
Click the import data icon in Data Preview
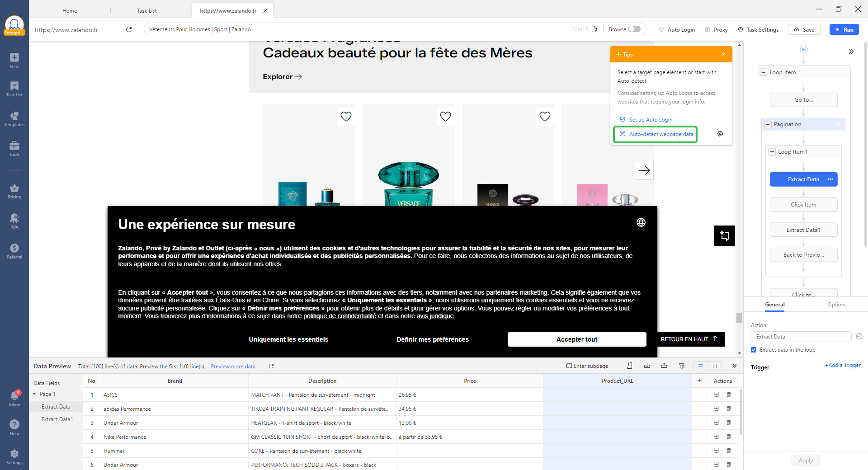click(647, 366)
